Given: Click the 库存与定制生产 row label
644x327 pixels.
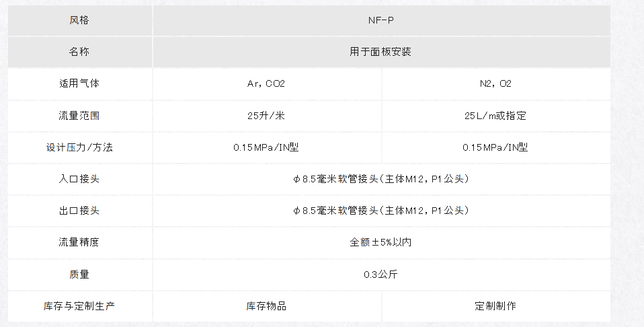Looking at the screenshot, I should click(80, 306).
